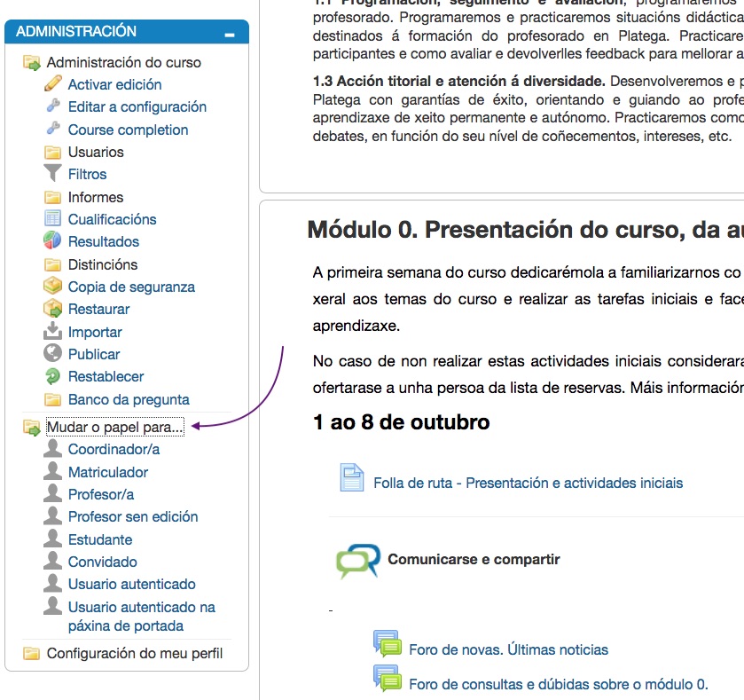Viewport: 744px width, 700px height.
Task: Click the pie chart icon for Resultados
Action: [53, 241]
